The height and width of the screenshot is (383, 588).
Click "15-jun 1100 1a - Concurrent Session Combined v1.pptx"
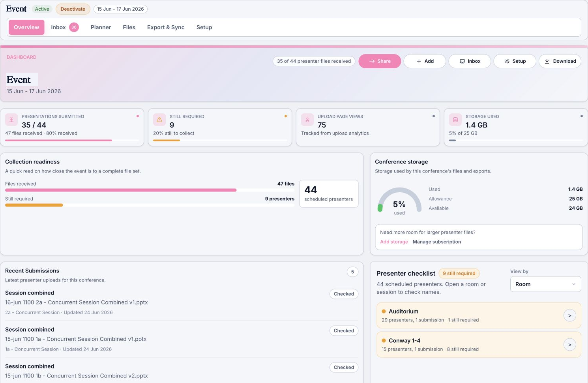(76, 339)
